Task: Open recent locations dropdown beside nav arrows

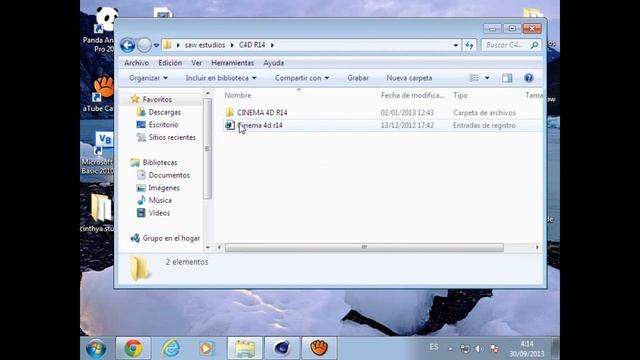Action: [156, 45]
